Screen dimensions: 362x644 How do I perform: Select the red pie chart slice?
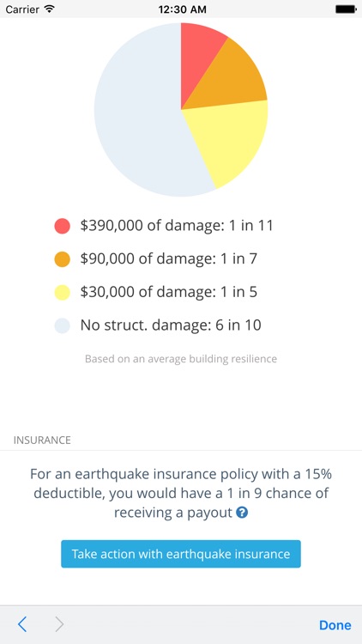pos(197,58)
